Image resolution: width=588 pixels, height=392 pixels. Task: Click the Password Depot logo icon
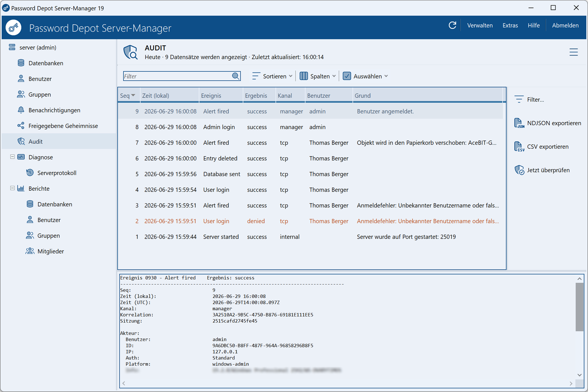pos(13,28)
